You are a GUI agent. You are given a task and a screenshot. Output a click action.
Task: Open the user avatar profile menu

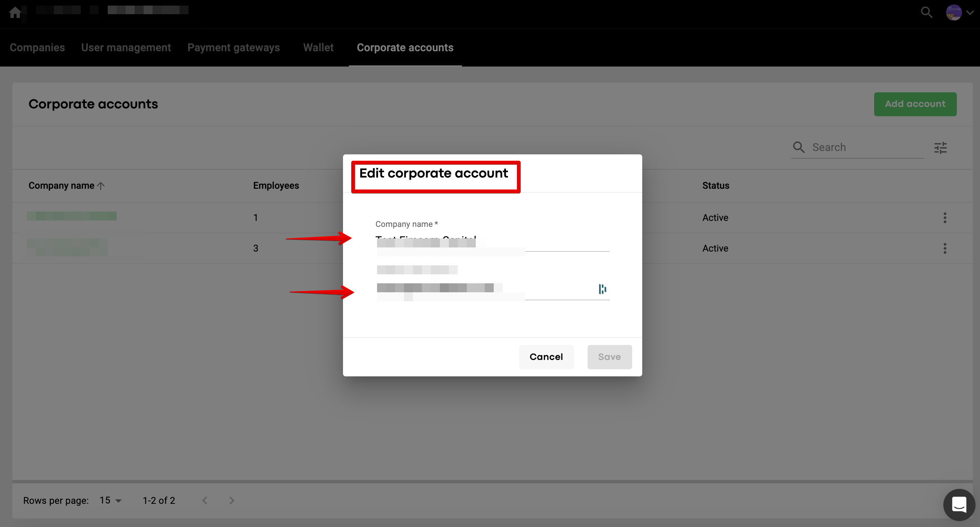[x=953, y=13]
